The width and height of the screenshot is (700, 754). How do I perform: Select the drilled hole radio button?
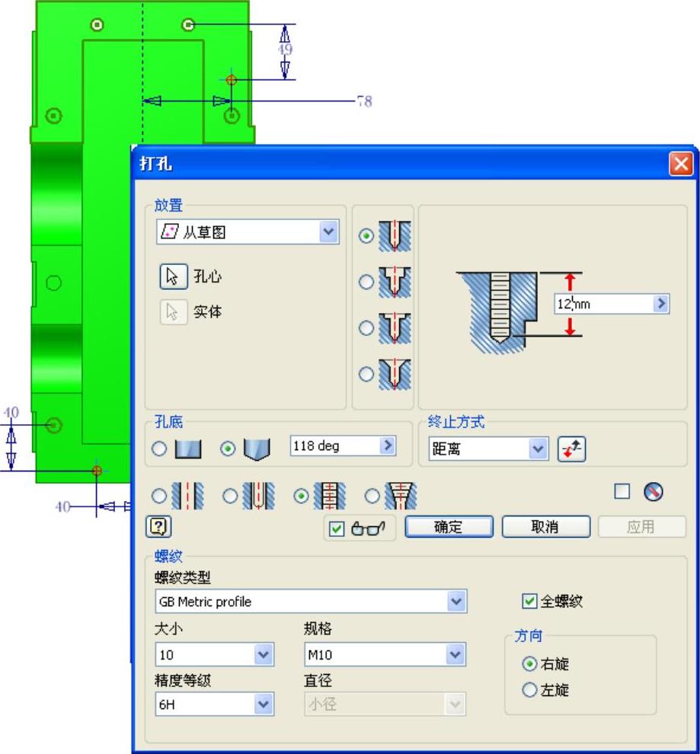click(366, 236)
